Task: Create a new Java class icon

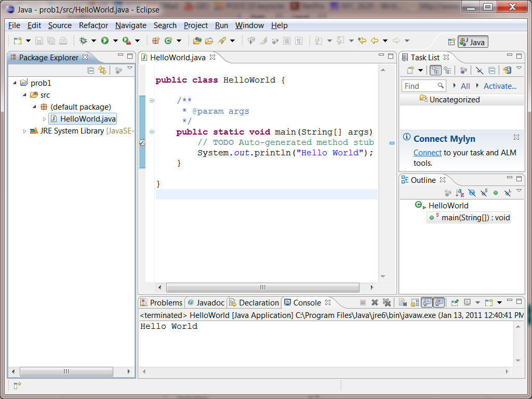Action: pos(168,41)
